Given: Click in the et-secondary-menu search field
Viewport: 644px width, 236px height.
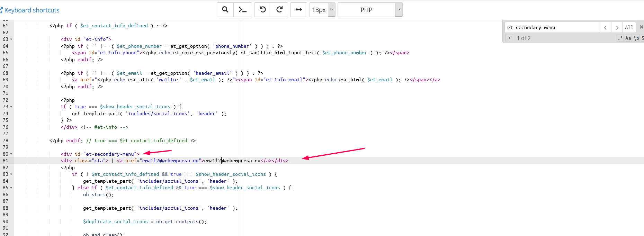Looking at the screenshot, I should [552, 27].
